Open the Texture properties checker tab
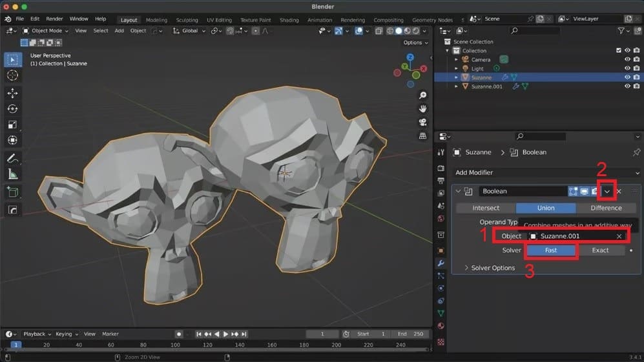Viewport: 644px width, 362px height. [441, 342]
